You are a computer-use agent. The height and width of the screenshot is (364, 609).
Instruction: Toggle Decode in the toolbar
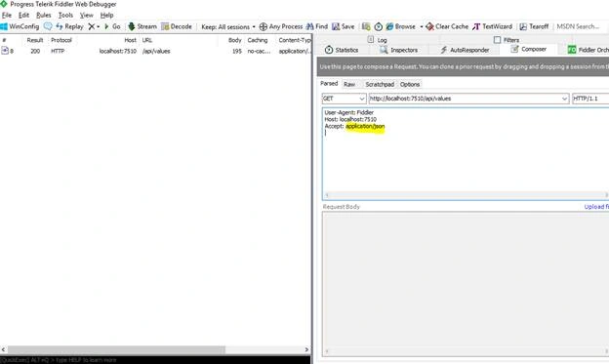tap(177, 26)
